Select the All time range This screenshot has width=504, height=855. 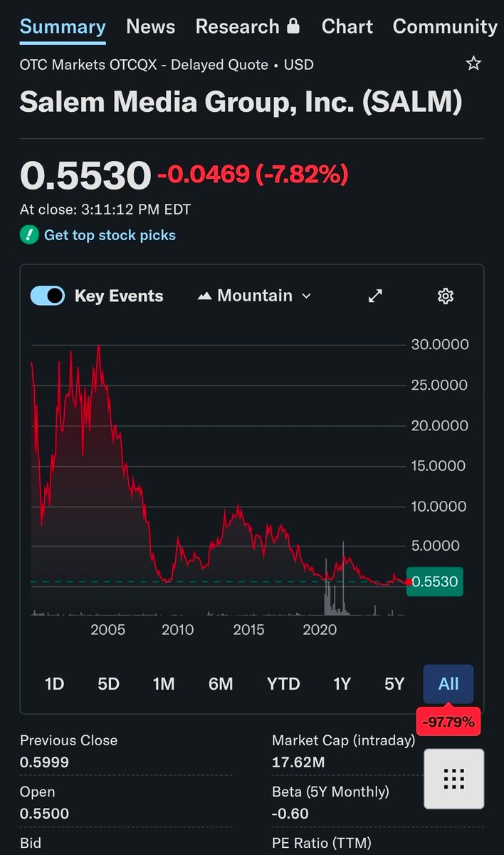click(448, 684)
